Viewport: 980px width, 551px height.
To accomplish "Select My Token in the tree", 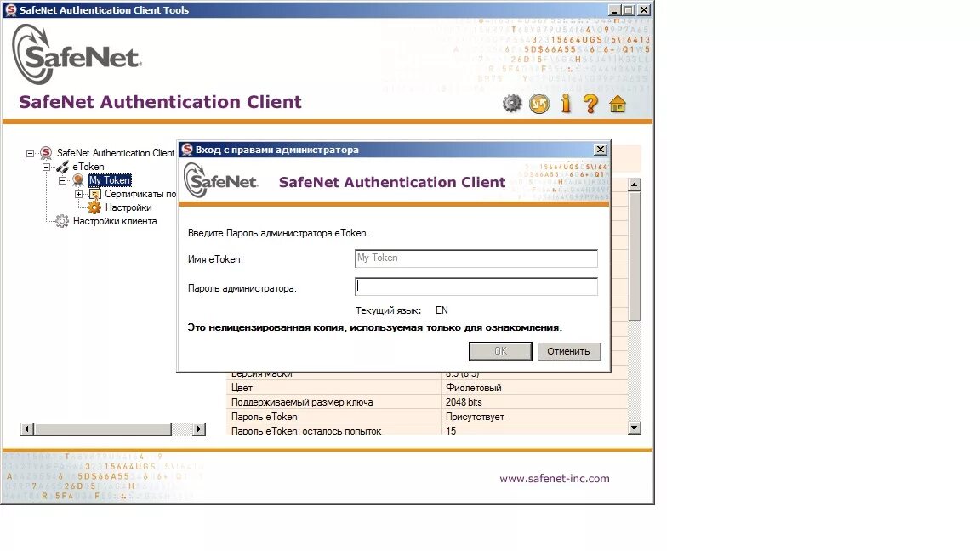I will pyautogui.click(x=110, y=180).
